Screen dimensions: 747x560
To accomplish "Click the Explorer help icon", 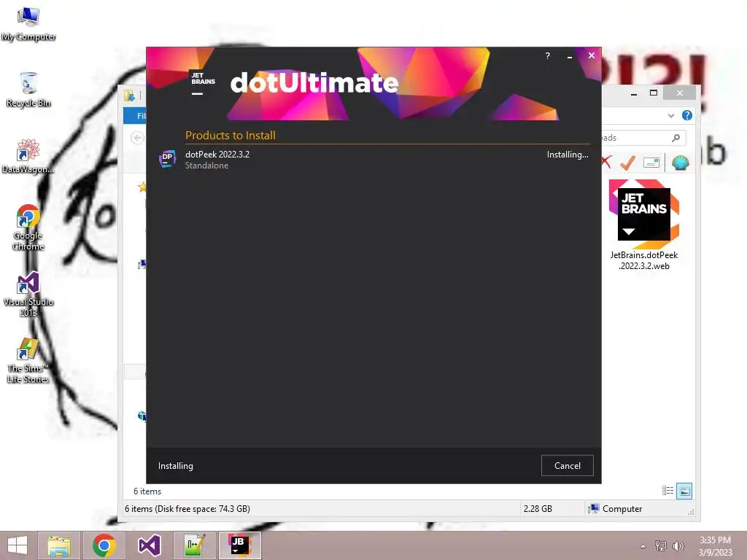I will 686,115.
